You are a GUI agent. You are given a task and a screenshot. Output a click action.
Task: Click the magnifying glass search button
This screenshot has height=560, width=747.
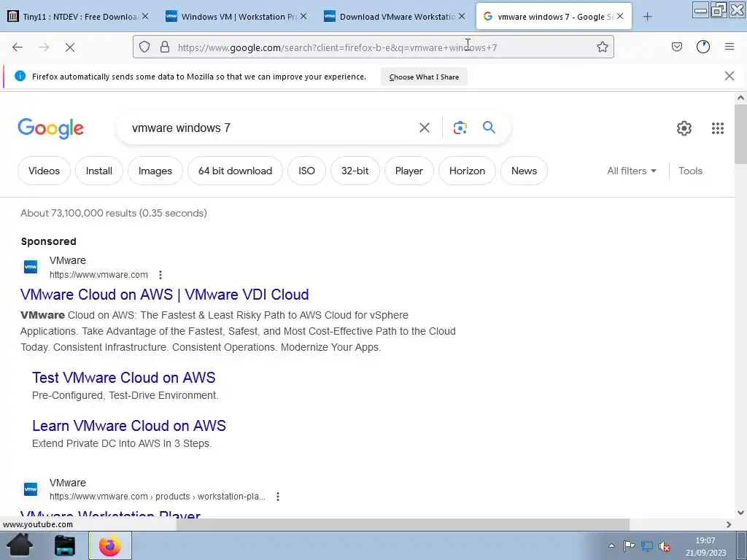[x=489, y=127]
